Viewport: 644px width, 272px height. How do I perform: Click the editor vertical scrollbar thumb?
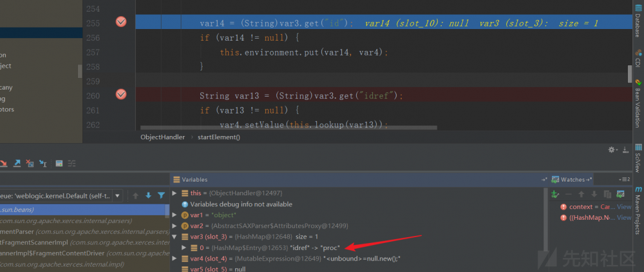coord(630,74)
